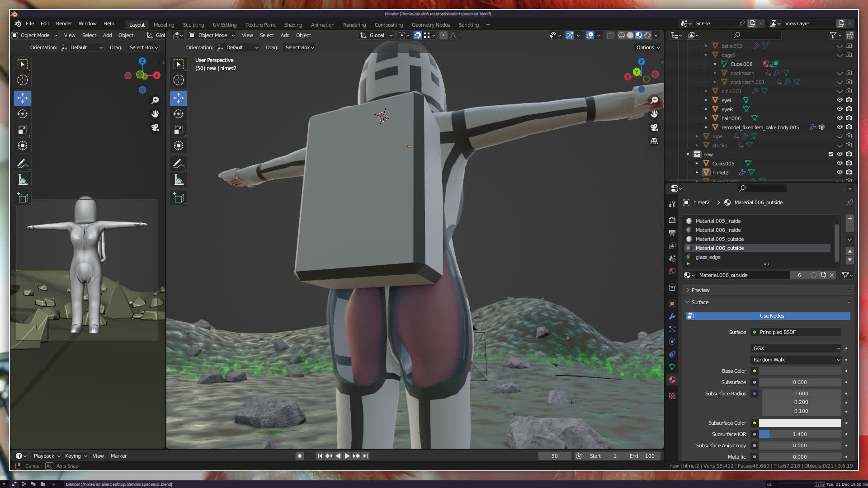The height and width of the screenshot is (488, 868).
Task: Choose the Add Cube tool in main viewport
Action: pyautogui.click(x=179, y=198)
